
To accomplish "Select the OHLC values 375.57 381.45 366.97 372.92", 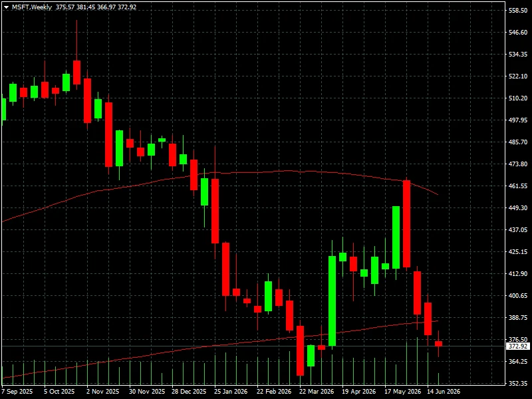I will tap(96, 7).
